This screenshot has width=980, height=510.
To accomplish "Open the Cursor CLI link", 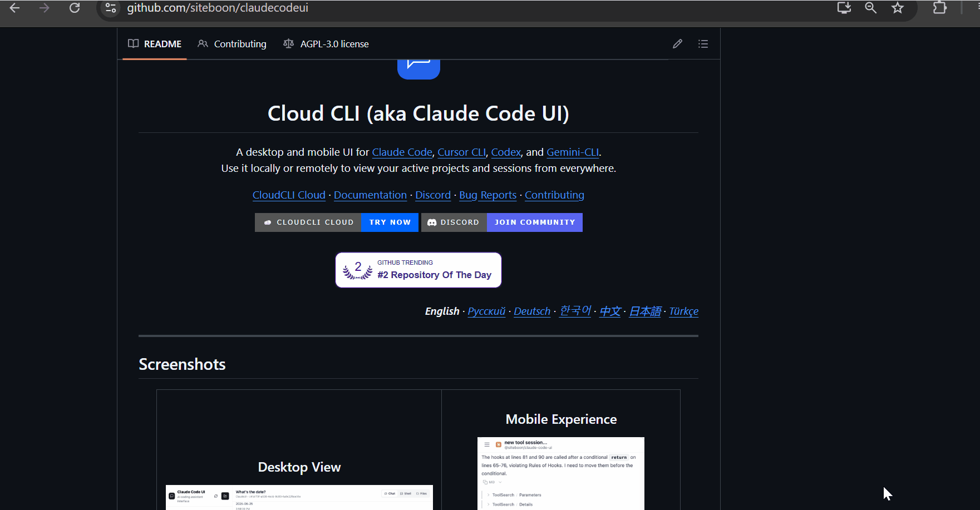I will coord(462,152).
